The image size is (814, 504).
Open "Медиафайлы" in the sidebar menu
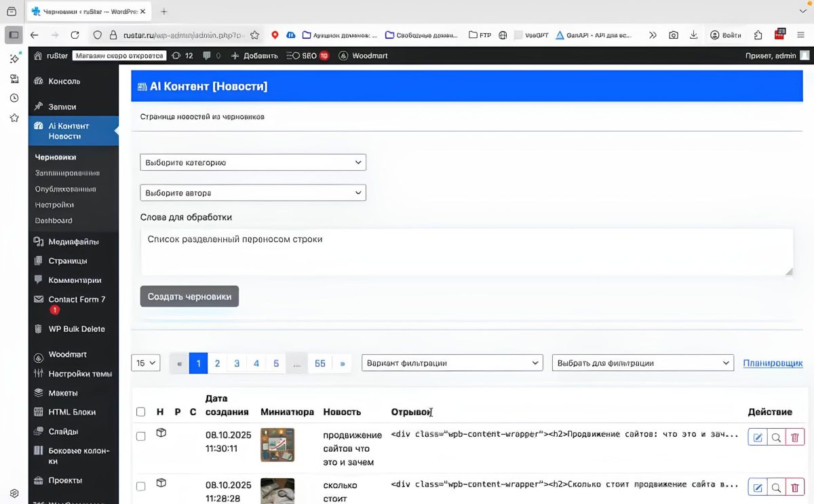[73, 241]
